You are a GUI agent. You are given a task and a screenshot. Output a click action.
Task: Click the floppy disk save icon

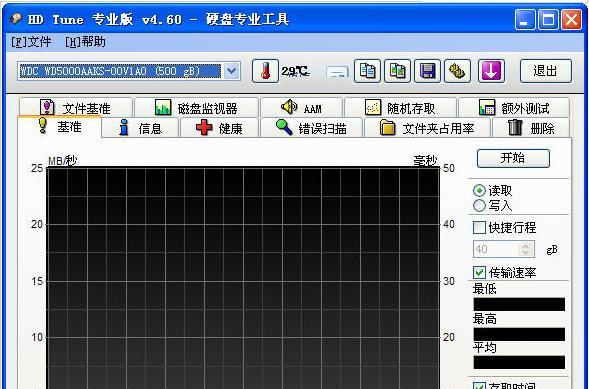point(427,71)
